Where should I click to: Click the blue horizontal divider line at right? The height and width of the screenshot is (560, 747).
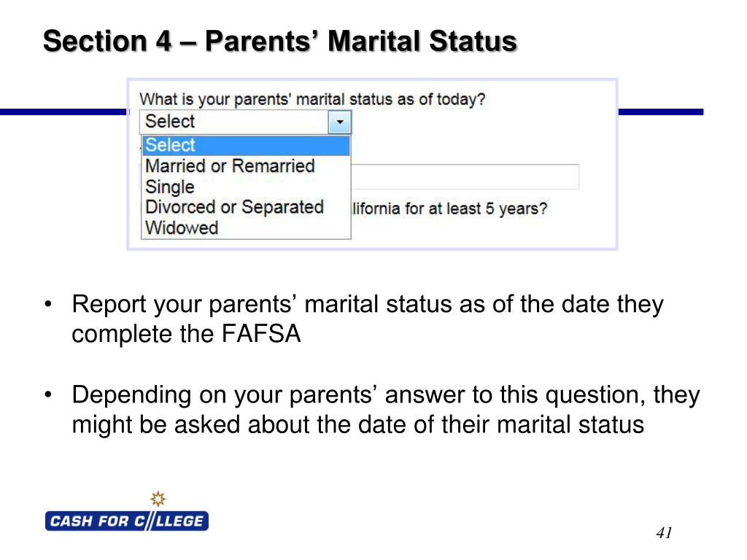pyautogui.click(x=661, y=112)
